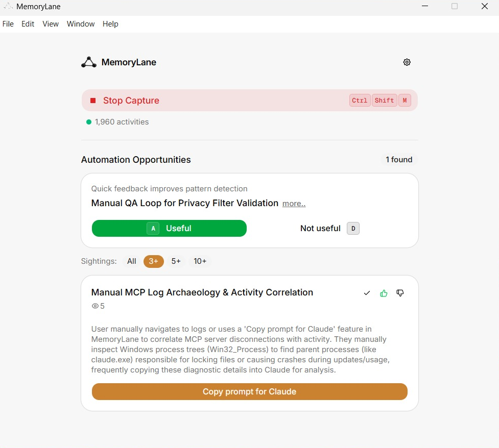
Task: Select the 10+ sightings filter
Action: (200, 261)
